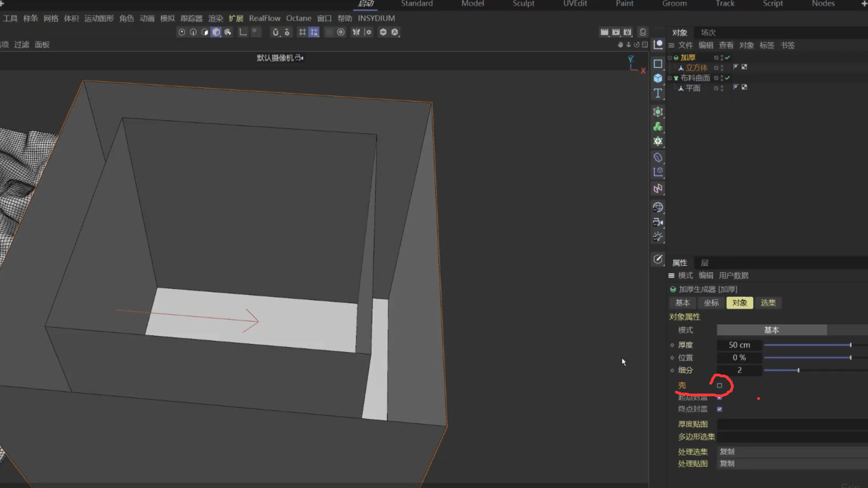Collapse the 布料曲面 tree item
Screen dimensions: 868x488
click(670, 78)
